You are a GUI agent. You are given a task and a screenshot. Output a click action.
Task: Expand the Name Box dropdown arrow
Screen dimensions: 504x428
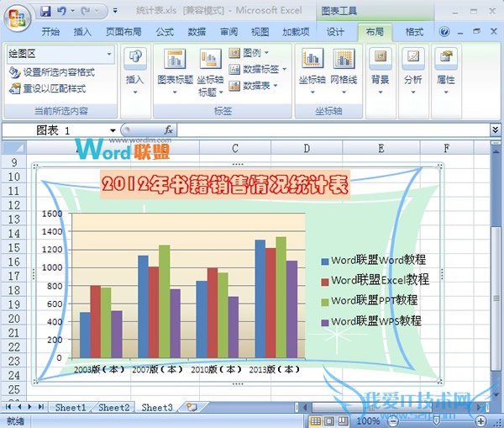[x=113, y=130]
